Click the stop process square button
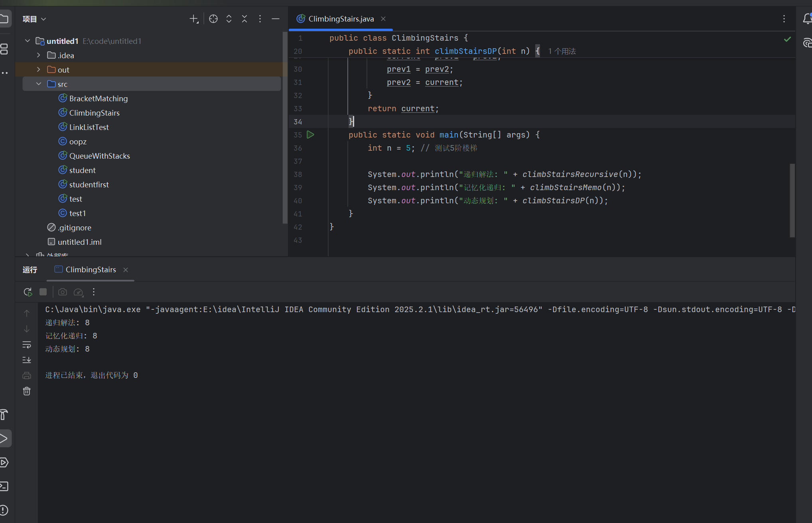This screenshot has height=523, width=812. pos(43,292)
